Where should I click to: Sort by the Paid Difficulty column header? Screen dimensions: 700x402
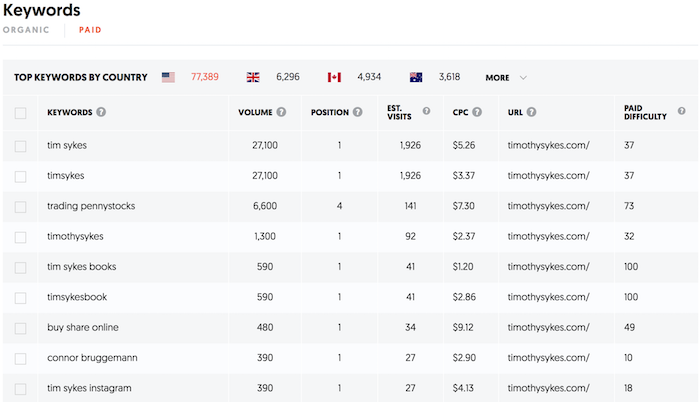[645, 112]
